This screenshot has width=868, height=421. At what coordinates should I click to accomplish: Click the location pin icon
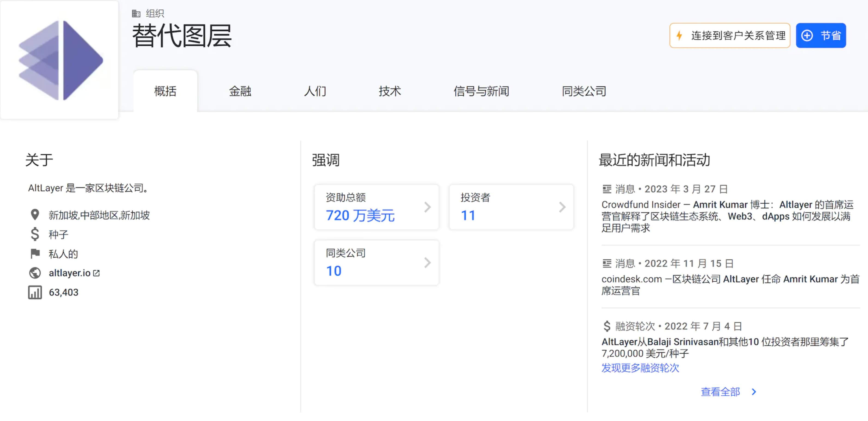pyautogui.click(x=35, y=215)
